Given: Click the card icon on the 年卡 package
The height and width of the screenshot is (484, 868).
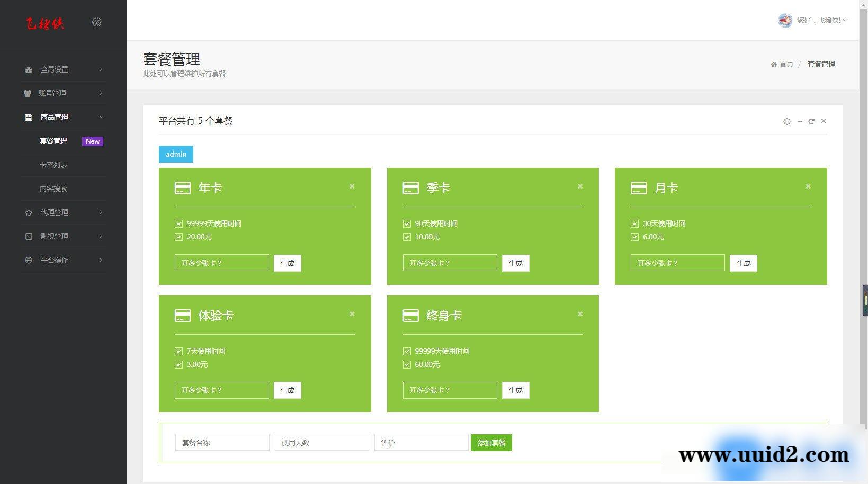Looking at the screenshot, I should pos(182,187).
